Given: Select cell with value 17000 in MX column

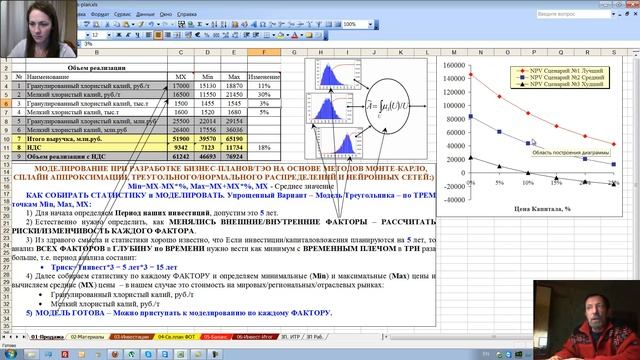Looking at the screenshot, I should tap(181, 86).
